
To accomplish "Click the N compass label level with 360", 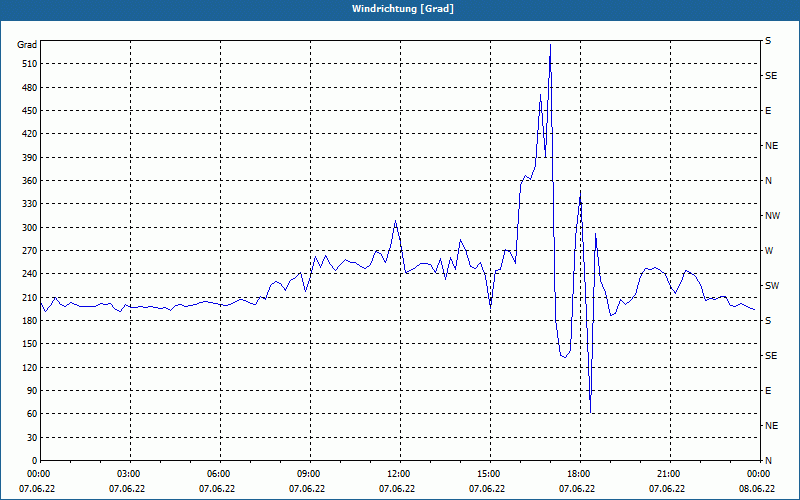I will pos(768,181).
